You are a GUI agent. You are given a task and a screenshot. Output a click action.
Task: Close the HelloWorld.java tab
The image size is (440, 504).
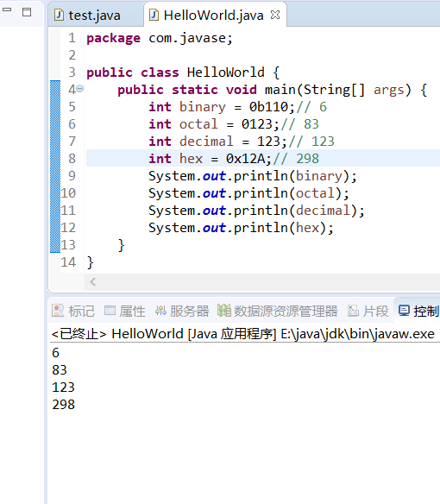[275, 15]
